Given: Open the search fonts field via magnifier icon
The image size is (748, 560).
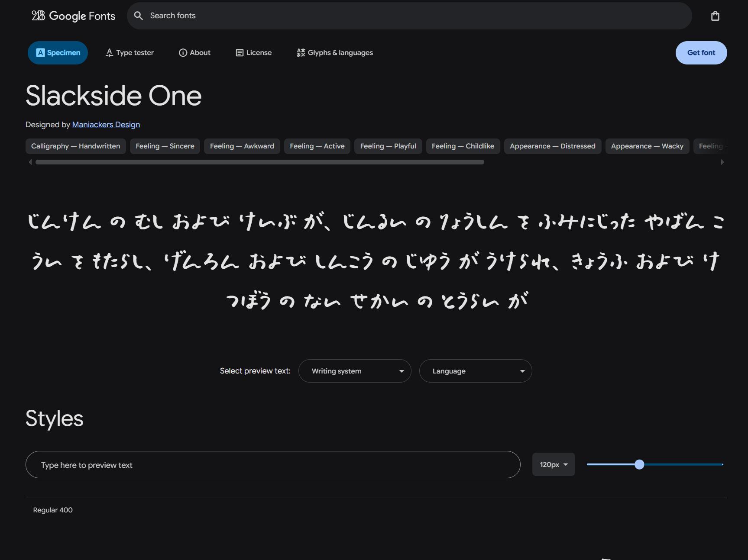Looking at the screenshot, I should [x=138, y=16].
